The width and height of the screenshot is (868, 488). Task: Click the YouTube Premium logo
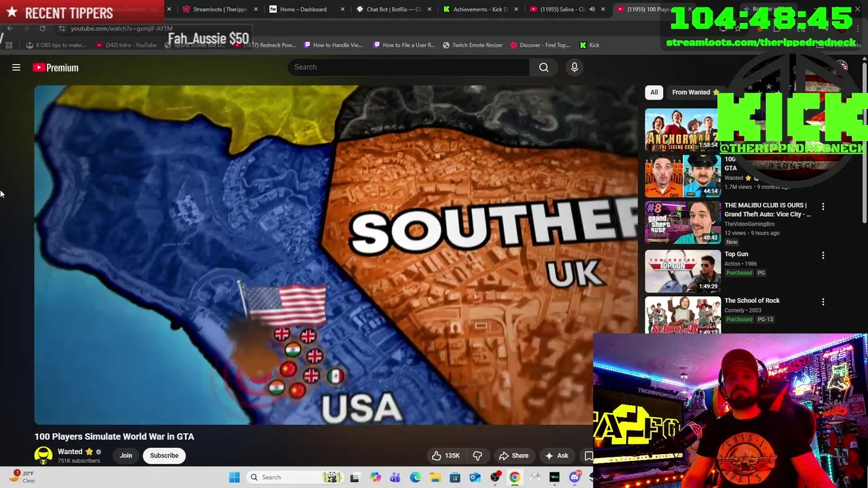56,68
